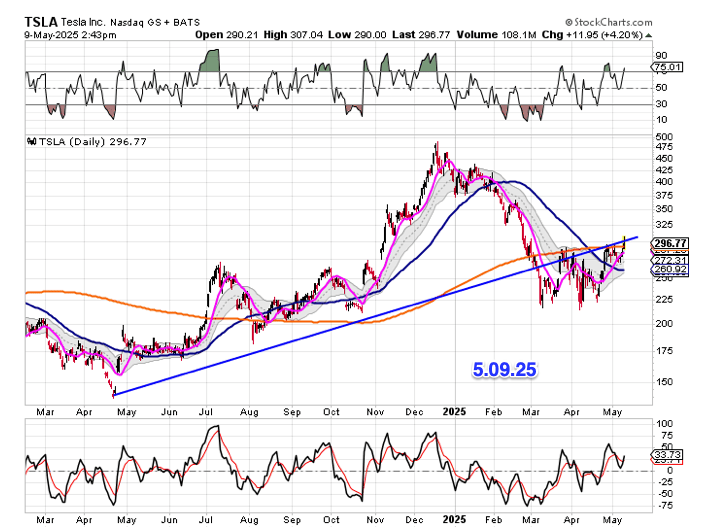
Task: Click the blue trendline's starting point at April low
Action: click(x=115, y=394)
